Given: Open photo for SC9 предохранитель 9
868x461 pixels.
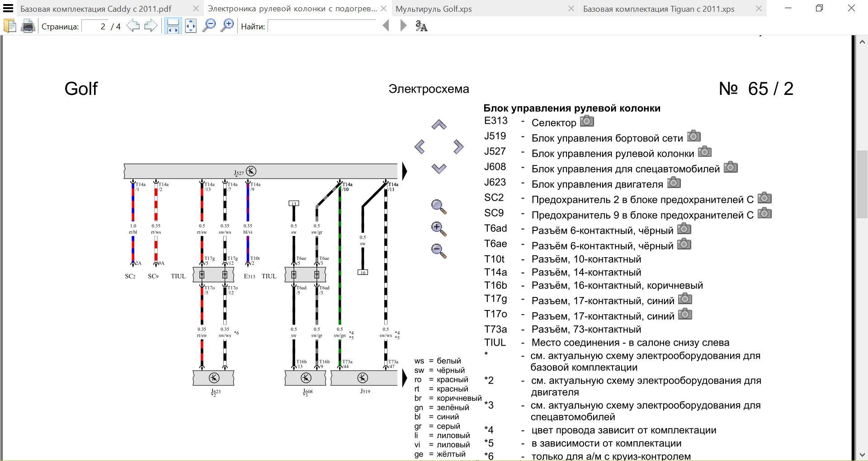Looking at the screenshot, I should [x=764, y=212].
